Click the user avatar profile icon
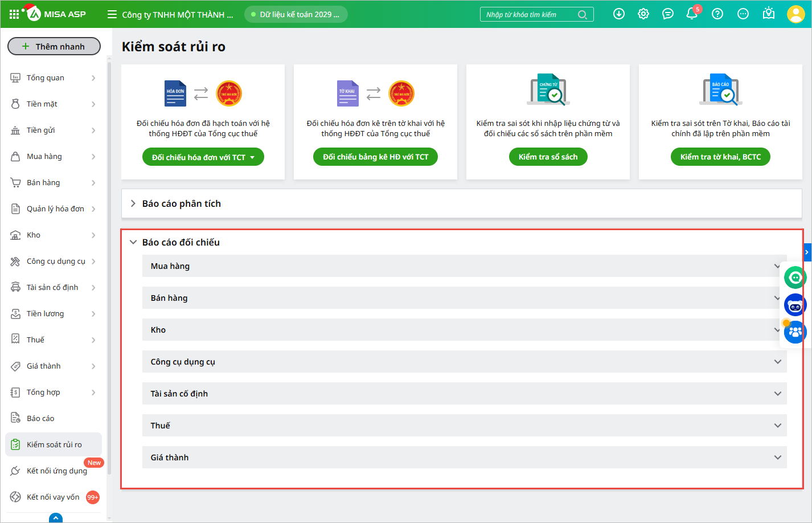This screenshot has width=812, height=523. click(x=795, y=14)
